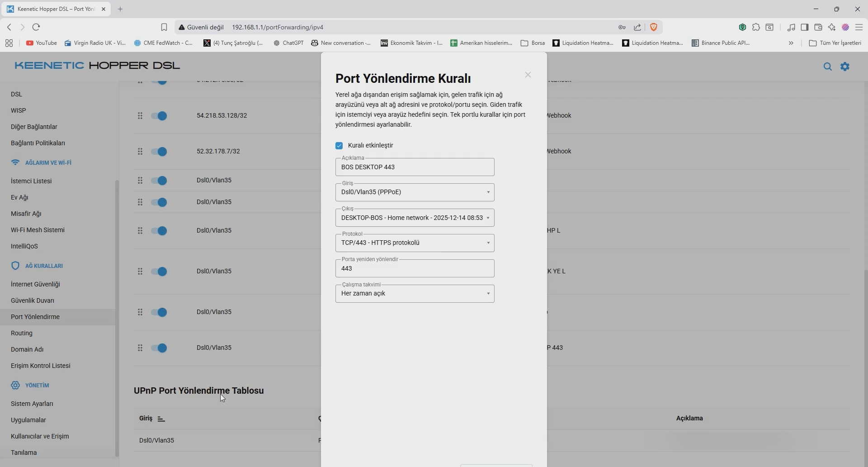
Task: Open the browser hamburger menu
Action: (859, 27)
